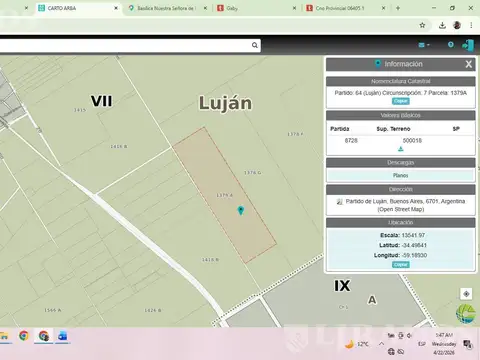Screen dimensions: 480x360
Task: Click the search magnifier icon
Action: (255, 45)
